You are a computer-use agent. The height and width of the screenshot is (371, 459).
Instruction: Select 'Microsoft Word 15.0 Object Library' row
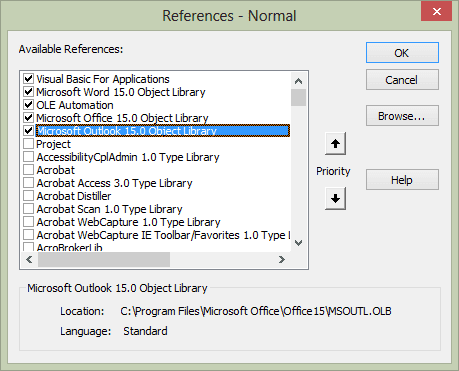pos(121,92)
